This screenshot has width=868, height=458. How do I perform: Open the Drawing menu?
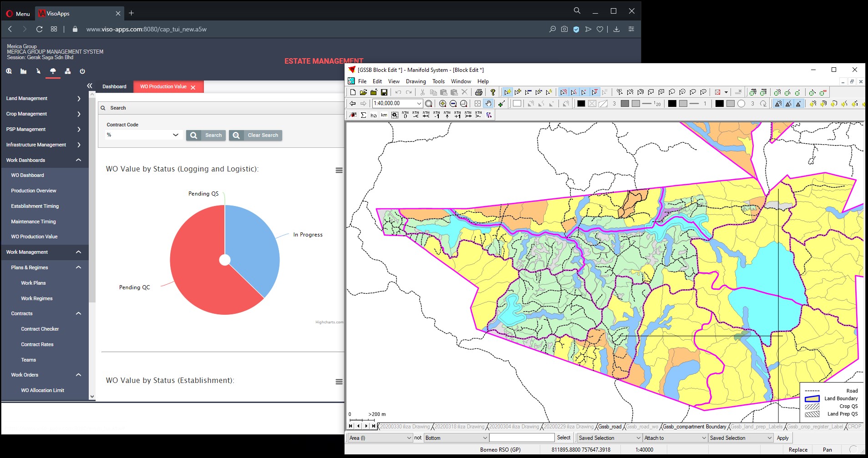416,81
